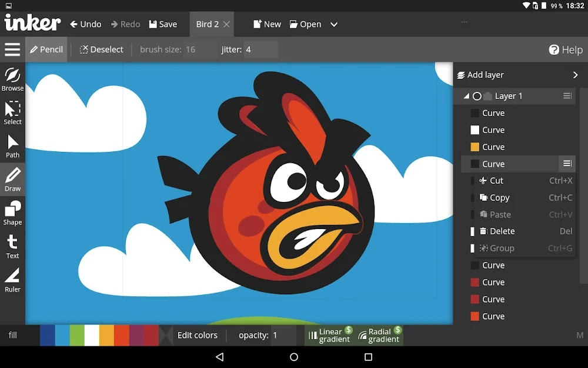
Task: Pick the purple fill swatch
Action: (136, 336)
